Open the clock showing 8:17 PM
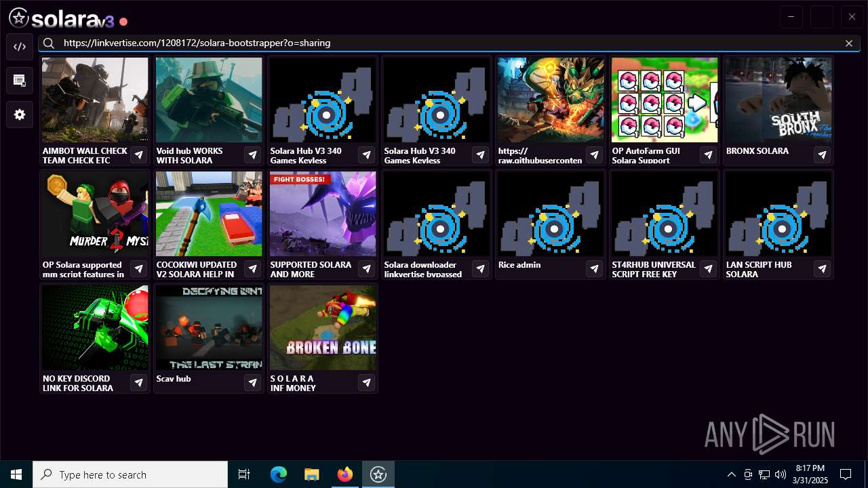868x488 pixels. pyautogui.click(x=810, y=474)
